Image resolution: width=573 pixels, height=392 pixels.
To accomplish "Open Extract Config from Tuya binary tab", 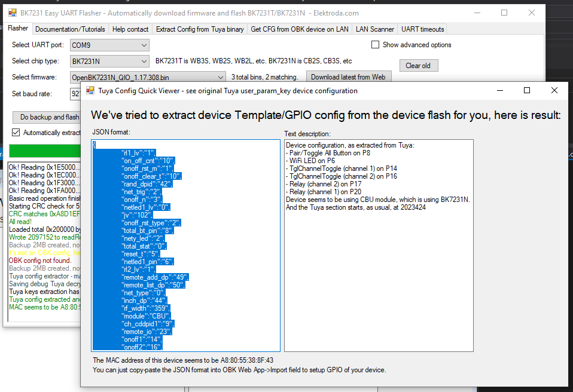I will (200, 29).
